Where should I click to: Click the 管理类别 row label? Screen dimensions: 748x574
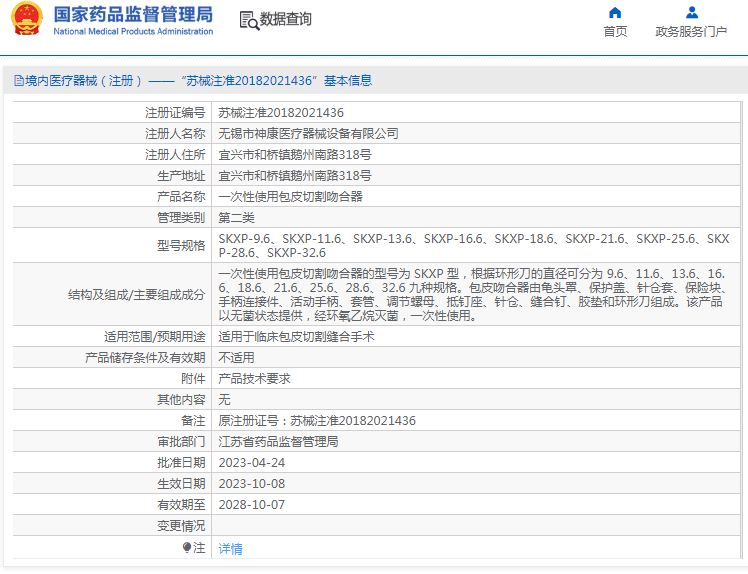point(181,218)
